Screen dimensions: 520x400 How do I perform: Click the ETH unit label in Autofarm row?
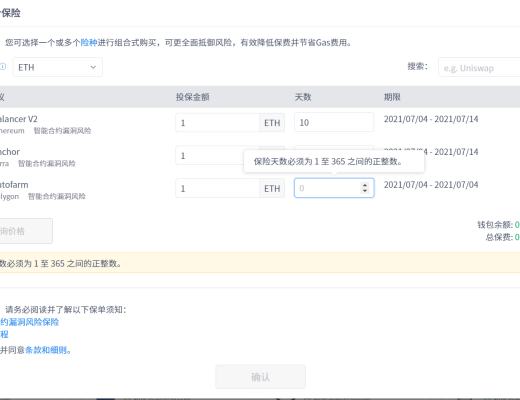coord(272,189)
